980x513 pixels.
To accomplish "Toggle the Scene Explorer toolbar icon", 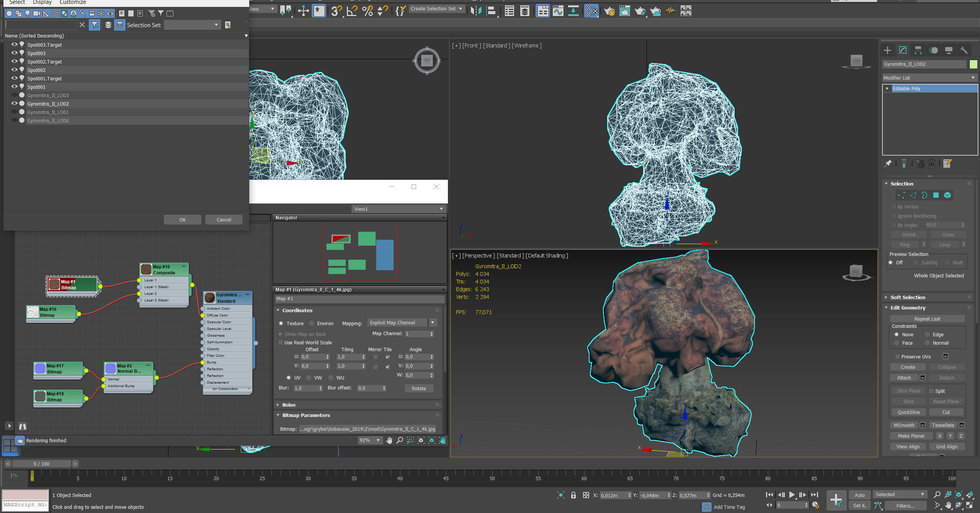I will click(x=510, y=11).
